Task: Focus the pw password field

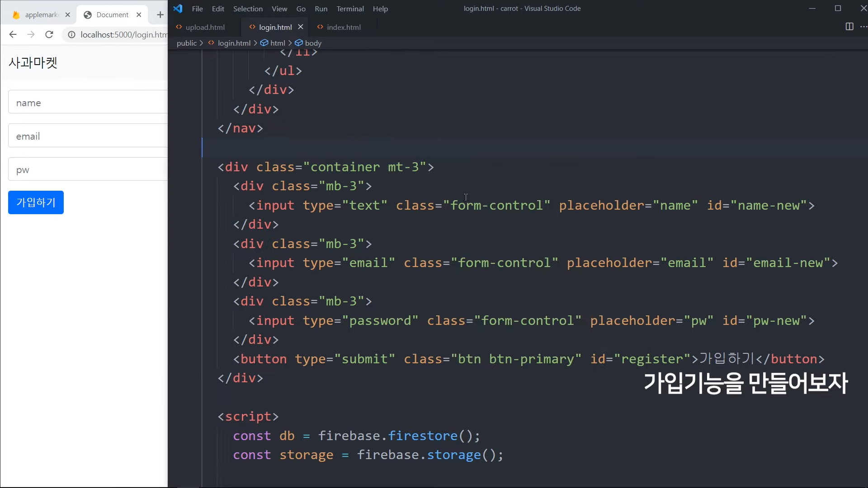Action: click(88, 170)
